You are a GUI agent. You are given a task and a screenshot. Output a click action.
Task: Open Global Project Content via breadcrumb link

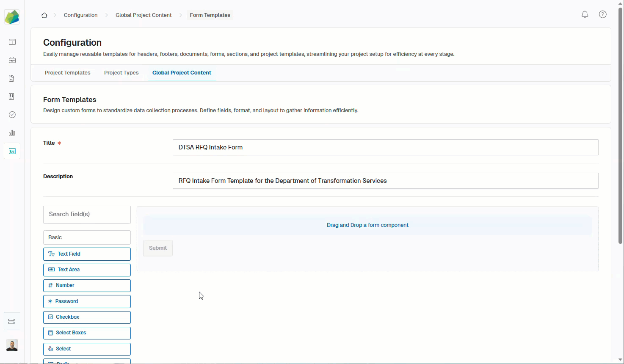(144, 15)
